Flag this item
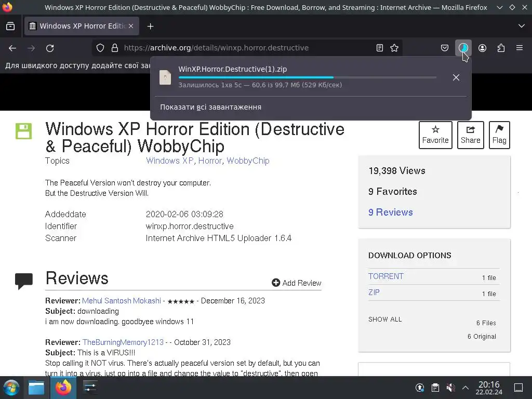The width and height of the screenshot is (532, 399). (499, 135)
